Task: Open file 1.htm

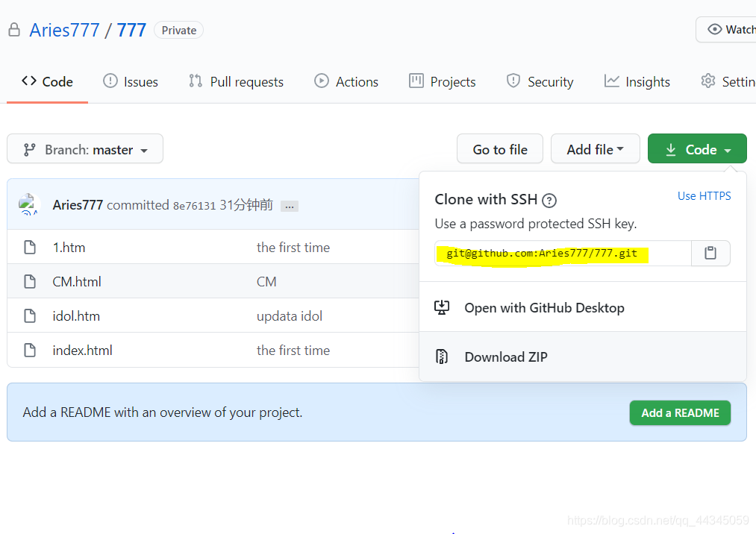Action: coord(69,248)
